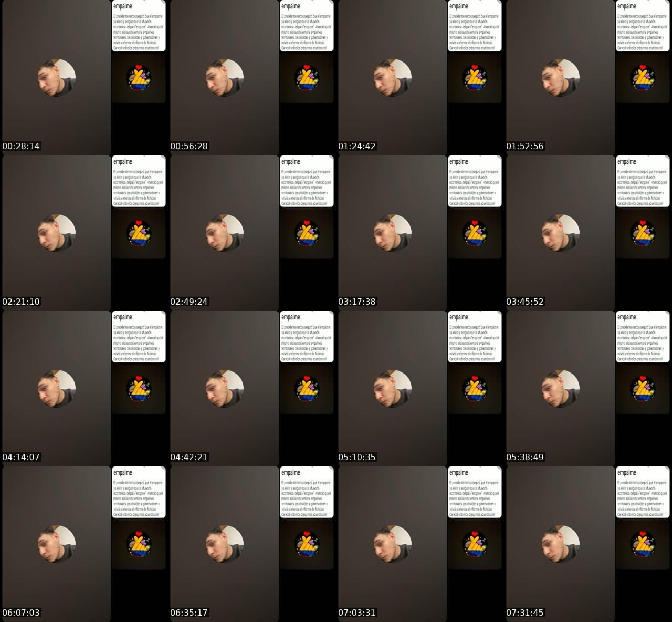The width and height of the screenshot is (672, 622).
Task: Open the empalme text card in frame 06:35:17
Action: [x=307, y=492]
